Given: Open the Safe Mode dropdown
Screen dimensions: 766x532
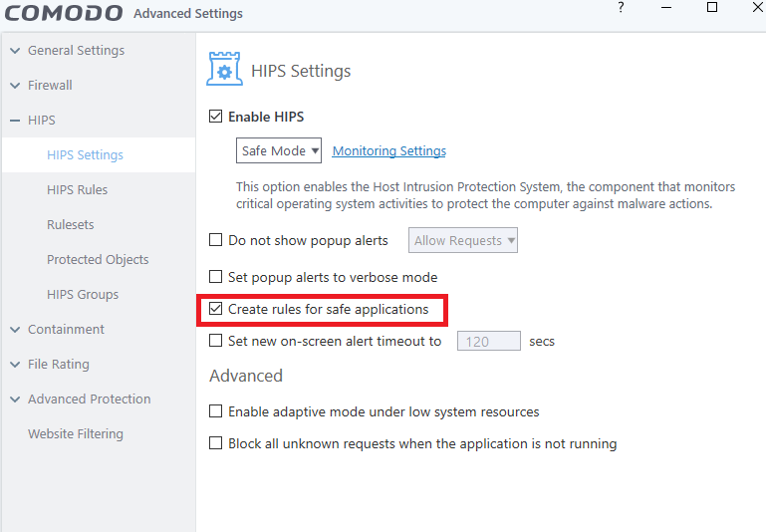Looking at the screenshot, I should [280, 151].
